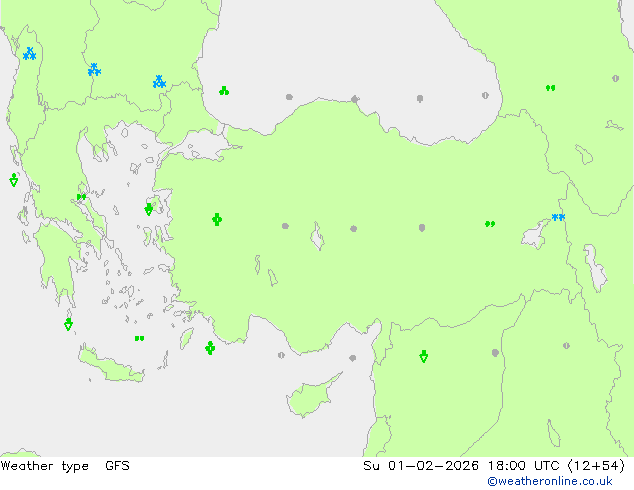Screen dimensions: 634x490
Task: Select the green rain symbol over western Turkey
Action: pos(217,220)
